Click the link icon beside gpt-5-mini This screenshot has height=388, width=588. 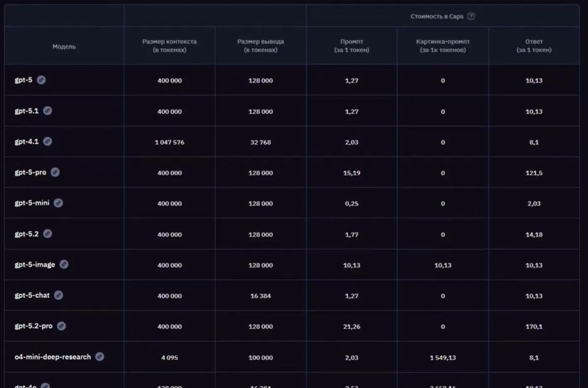point(58,203)
